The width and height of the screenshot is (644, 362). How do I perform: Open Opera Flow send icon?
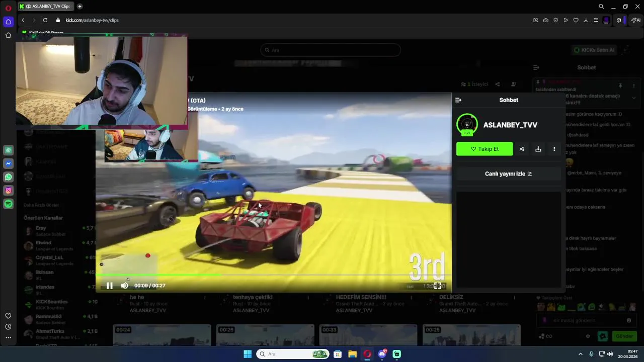pyautogui.click(x=566, y=20)
